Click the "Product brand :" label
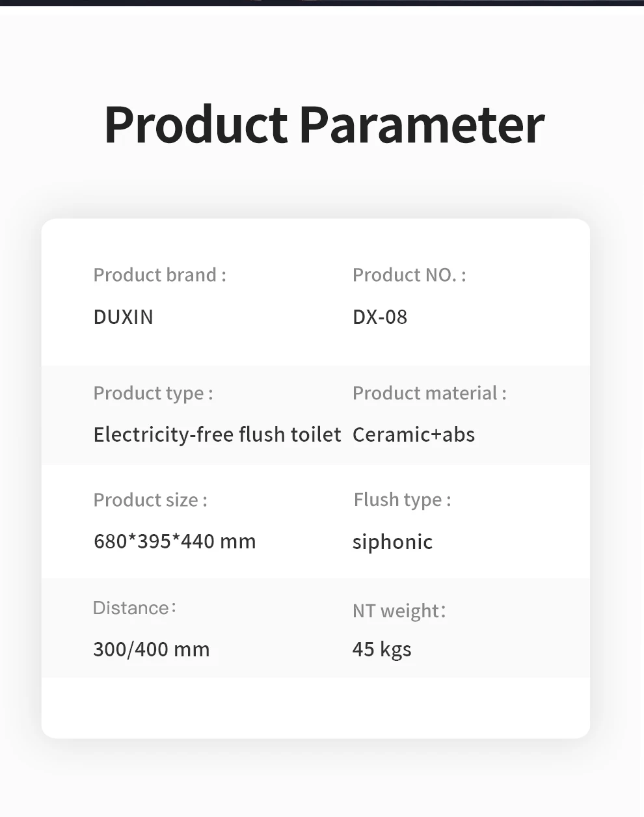Viewport: 644px width, 817px height. click(159, 275)
